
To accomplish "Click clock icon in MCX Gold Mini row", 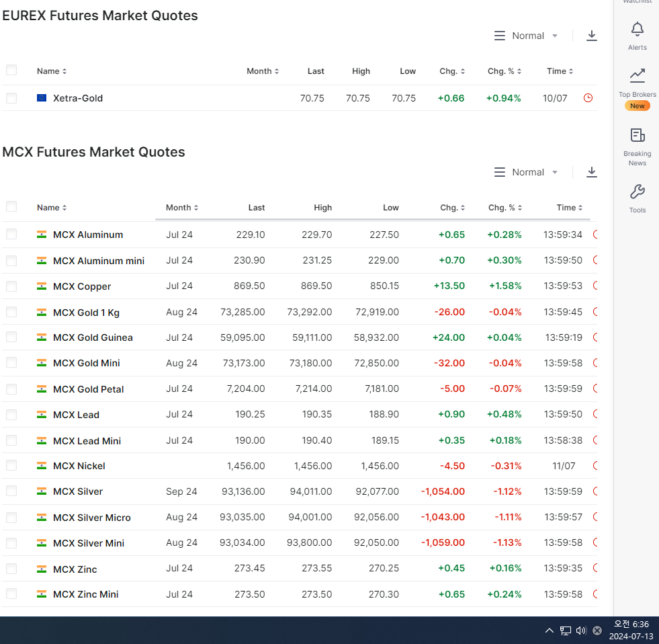I will [x=595, y=362].
